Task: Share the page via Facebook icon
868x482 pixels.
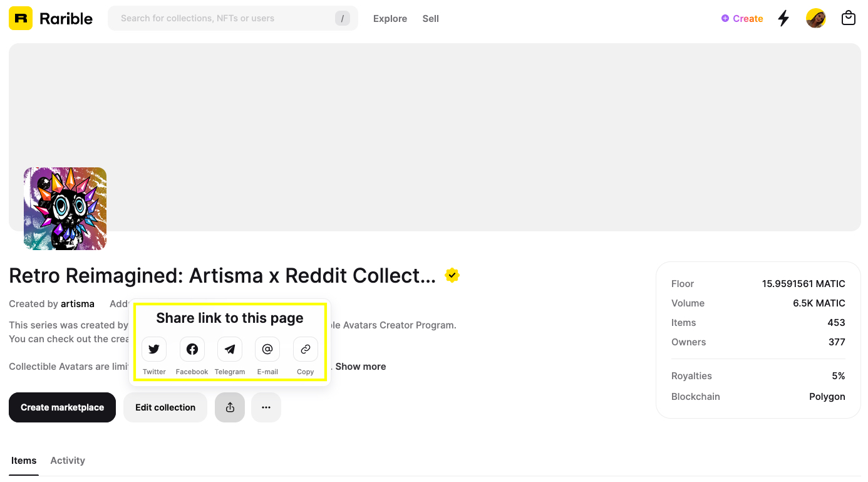Action: [192, 349]
